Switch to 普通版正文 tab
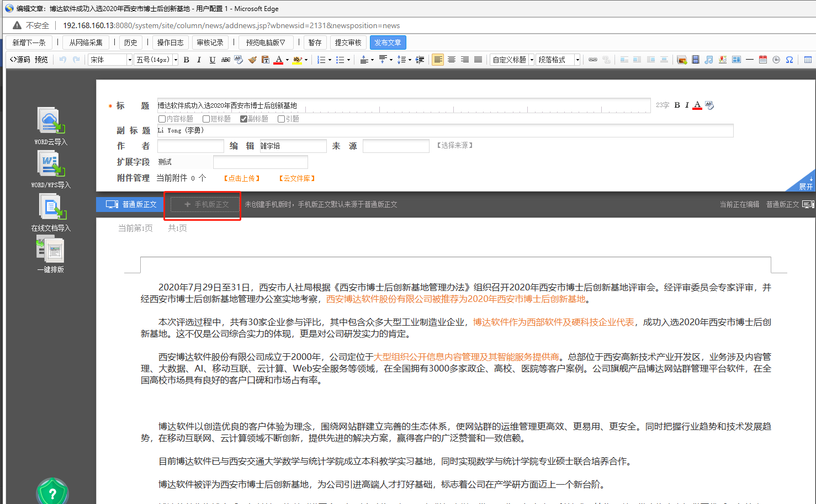Viewport: 816px width, 504px height. click(x=130, y=204)
